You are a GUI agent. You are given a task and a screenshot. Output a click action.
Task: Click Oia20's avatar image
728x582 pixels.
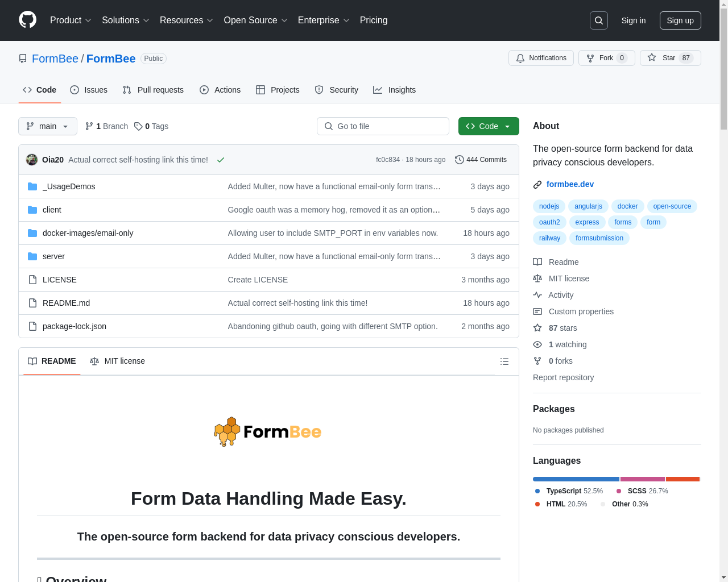click(32, 160)
